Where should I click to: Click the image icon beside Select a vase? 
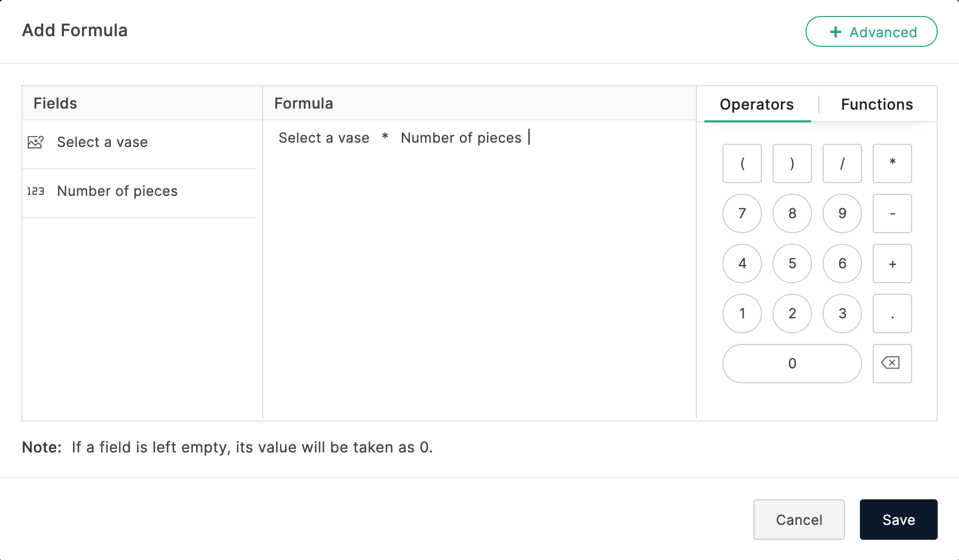[x=36, y=142]
